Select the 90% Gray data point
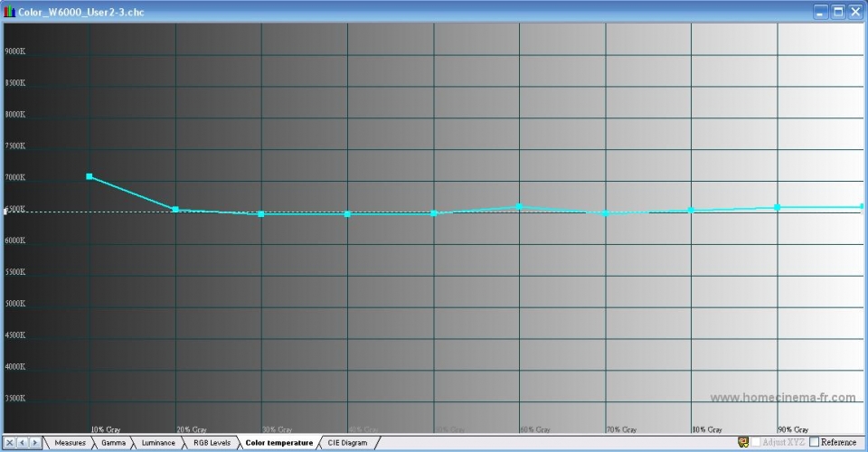Screen dimensions: 868x452 [x=778, y=207]
